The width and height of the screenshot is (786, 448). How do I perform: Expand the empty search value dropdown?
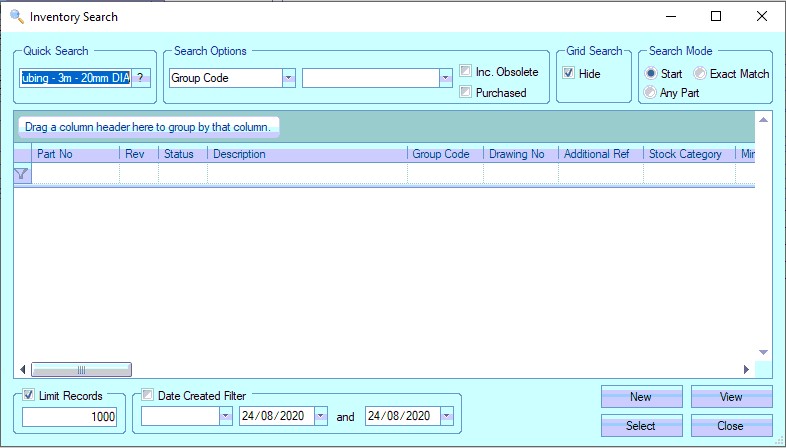444,78
